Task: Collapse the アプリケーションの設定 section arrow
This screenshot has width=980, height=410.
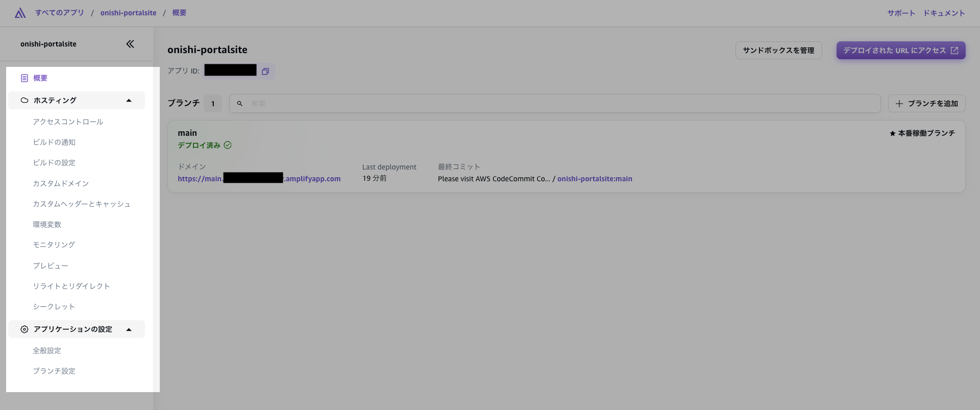Action: point(129,329)
